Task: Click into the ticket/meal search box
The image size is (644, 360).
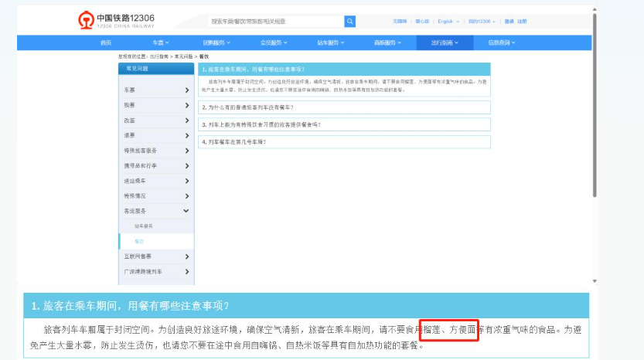Action: (x=274, y=22)
